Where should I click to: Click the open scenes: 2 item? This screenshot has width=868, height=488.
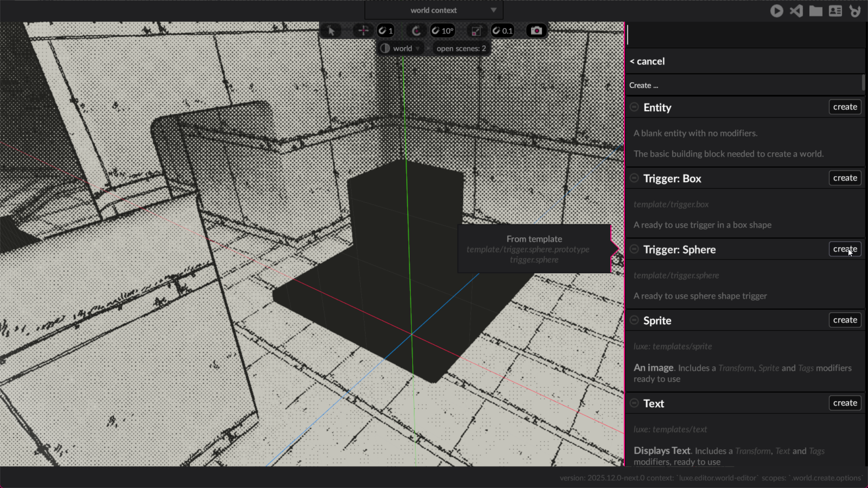tap(461, 49)
